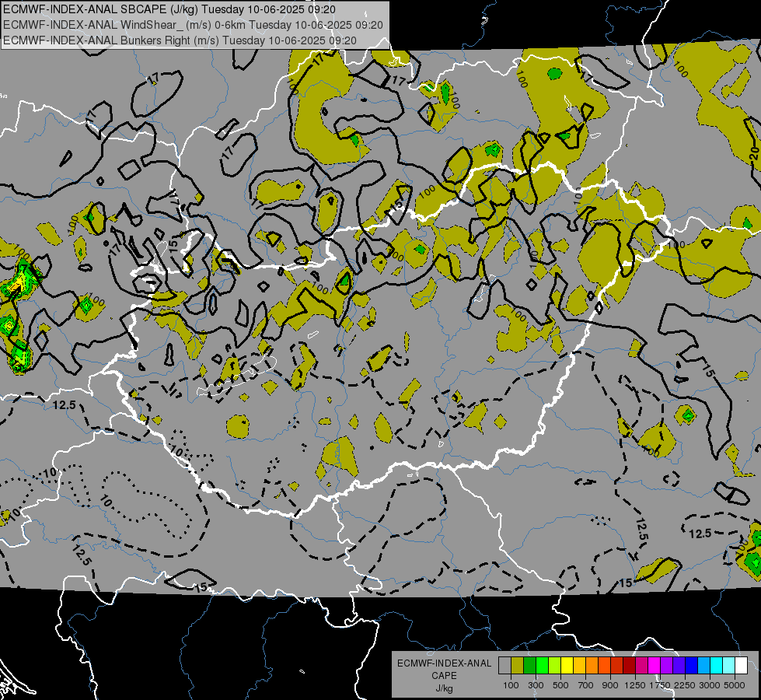Select the white legend swatch

point(741,665)
